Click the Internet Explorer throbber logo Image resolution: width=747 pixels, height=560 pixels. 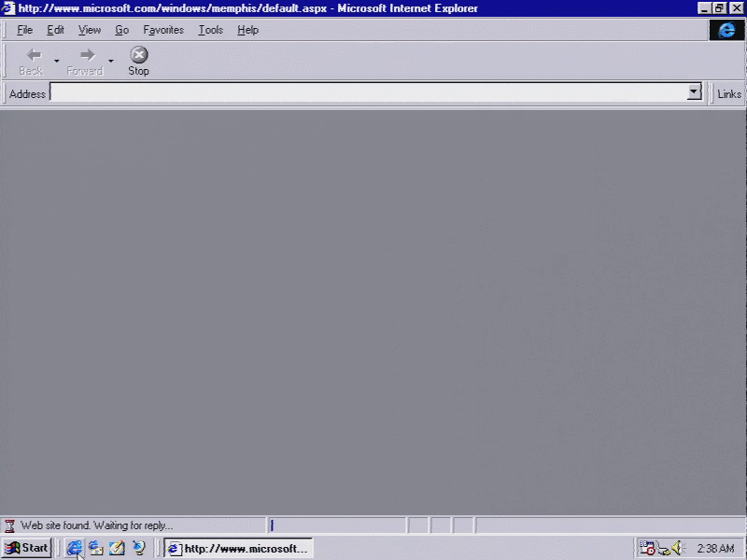[726, 30]
